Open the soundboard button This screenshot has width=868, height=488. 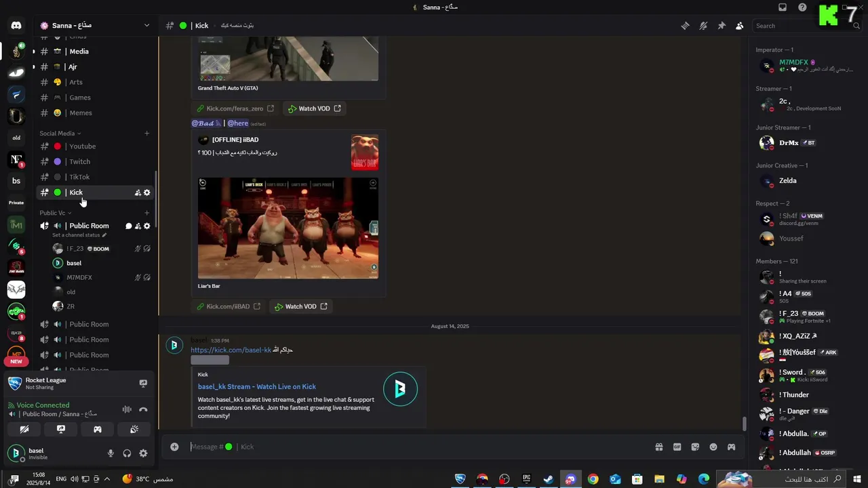point(134,429)
